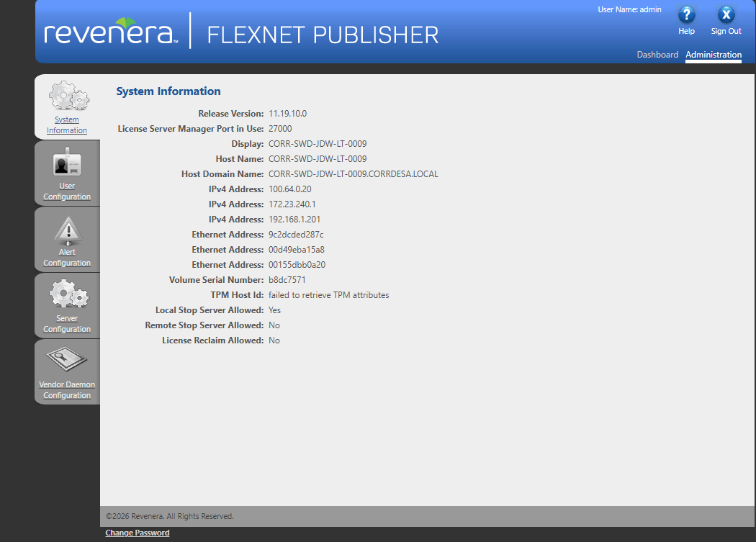Click the Server Configuration text label
Screen dimensions: 756x542
pyautogui.click(x=67, y=324)
